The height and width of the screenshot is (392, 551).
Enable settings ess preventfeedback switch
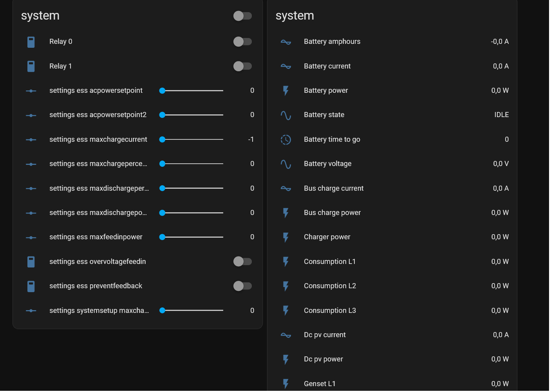click(x=242, y=286)
